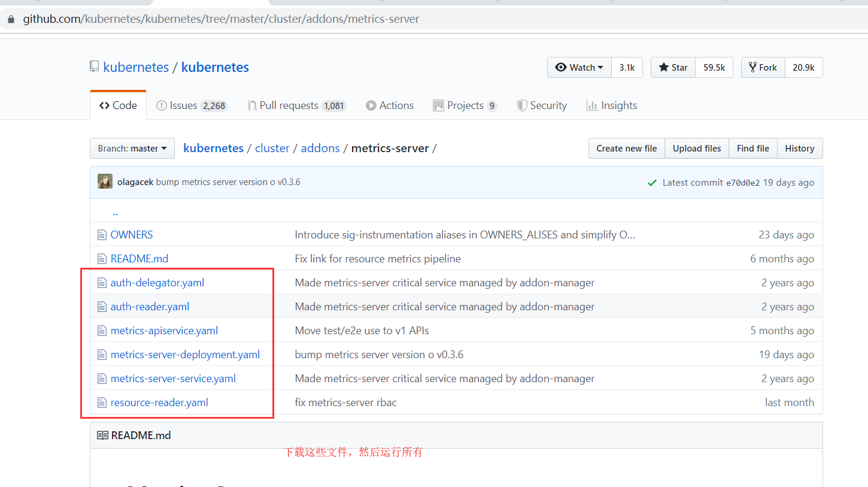
Task: Click the browser address bar URL
Action: (221, 19)
